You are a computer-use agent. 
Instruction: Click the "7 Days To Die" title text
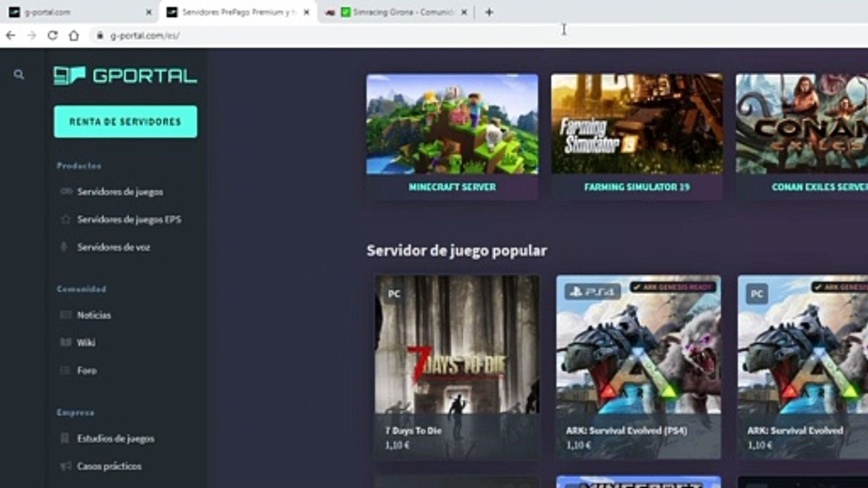(x=413, y=430)
